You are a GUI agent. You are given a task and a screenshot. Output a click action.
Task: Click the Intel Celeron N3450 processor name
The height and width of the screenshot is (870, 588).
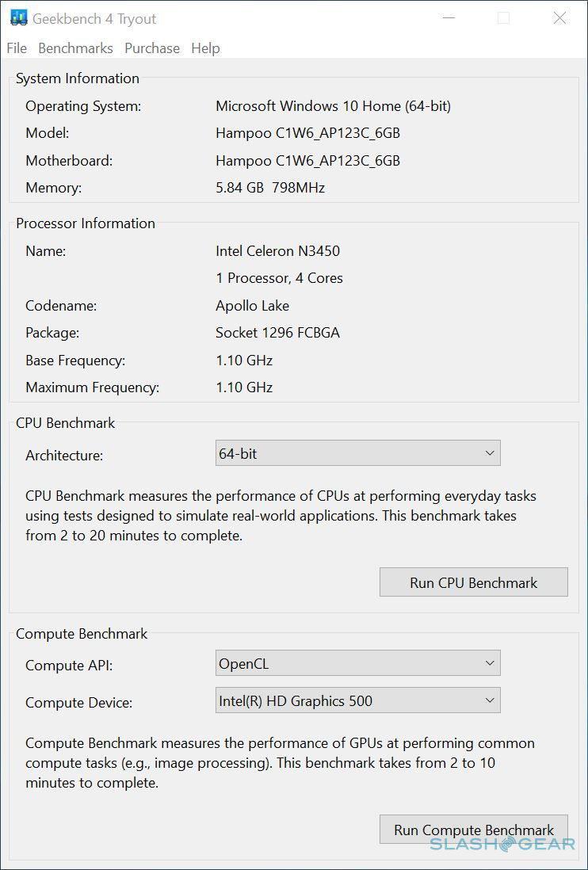[x=277, y=251]
